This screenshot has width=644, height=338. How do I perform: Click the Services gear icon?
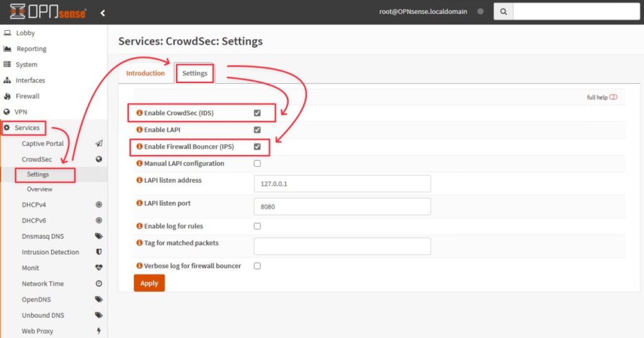click(x=6, y=128)
